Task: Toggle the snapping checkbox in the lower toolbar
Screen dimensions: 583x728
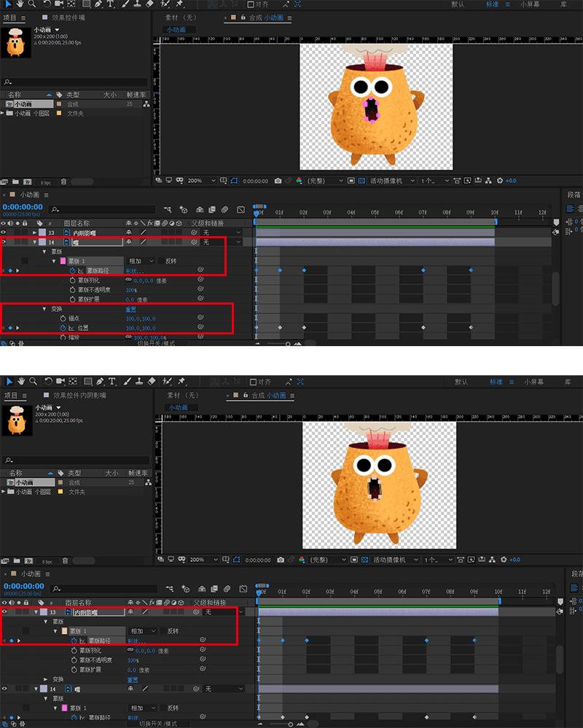Action: pos(252,381)
